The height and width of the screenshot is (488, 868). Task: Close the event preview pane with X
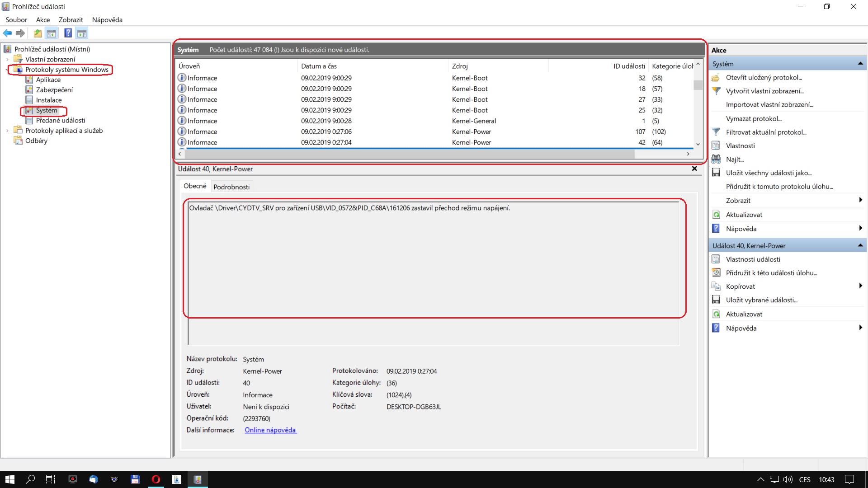pos(694,169)
